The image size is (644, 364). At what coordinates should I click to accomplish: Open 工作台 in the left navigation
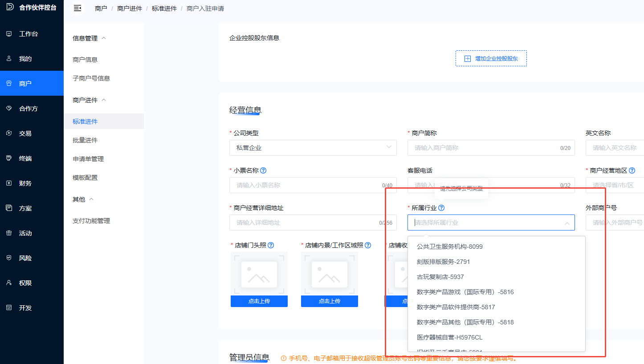pos(29,34)
